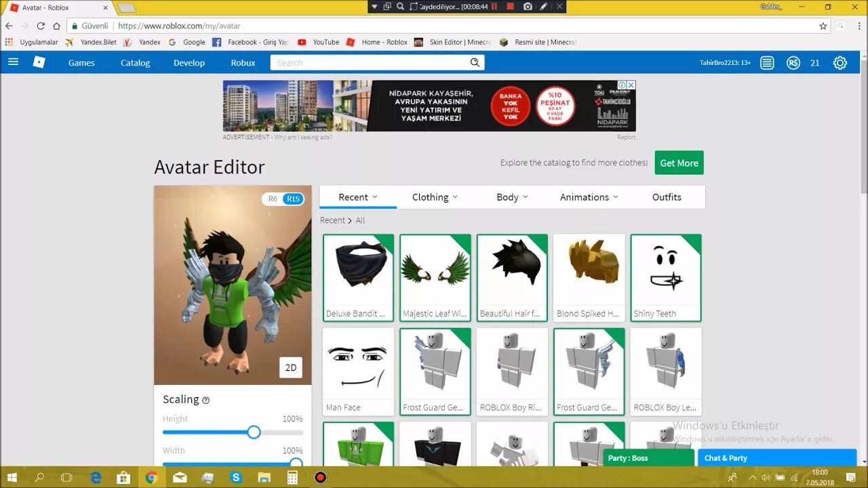This screenshot has height=488, width=868.
Task: Click the search magnifier icon in Roblox bar
Action: (475, 62)
